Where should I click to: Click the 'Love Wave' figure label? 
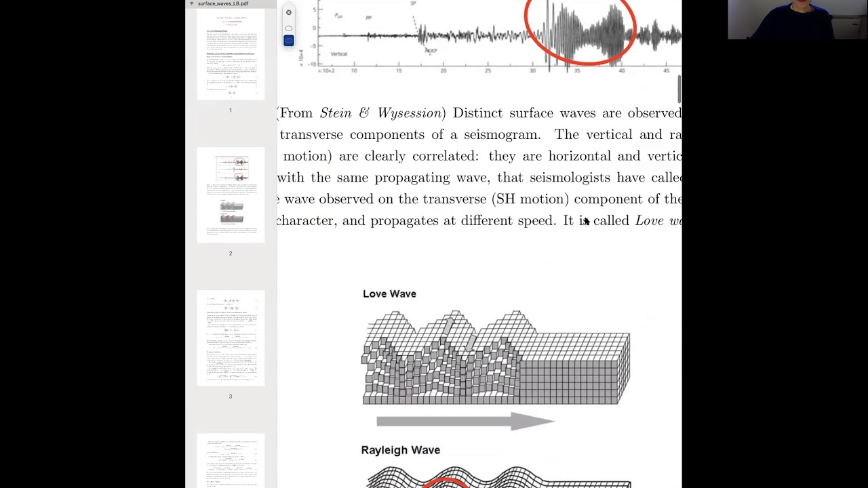389,293
